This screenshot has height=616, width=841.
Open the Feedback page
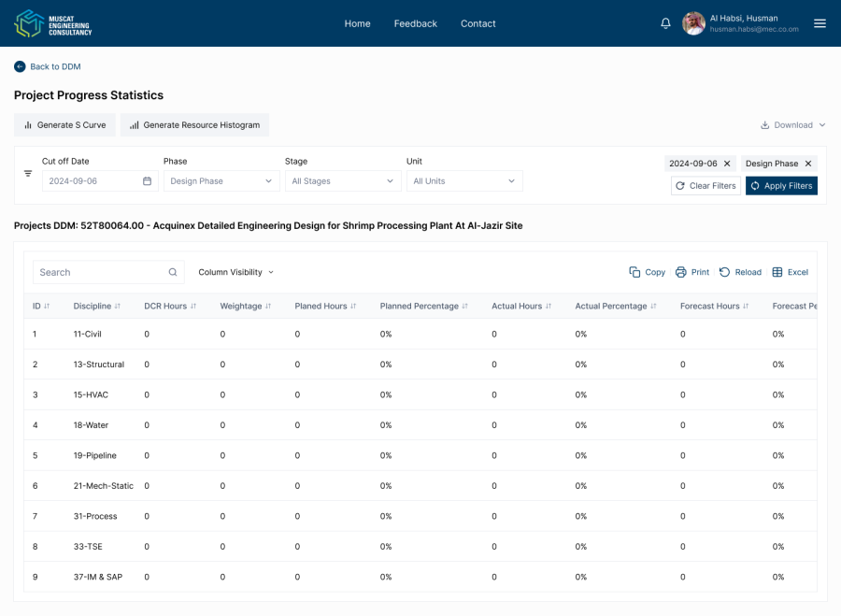coord(416,23)
